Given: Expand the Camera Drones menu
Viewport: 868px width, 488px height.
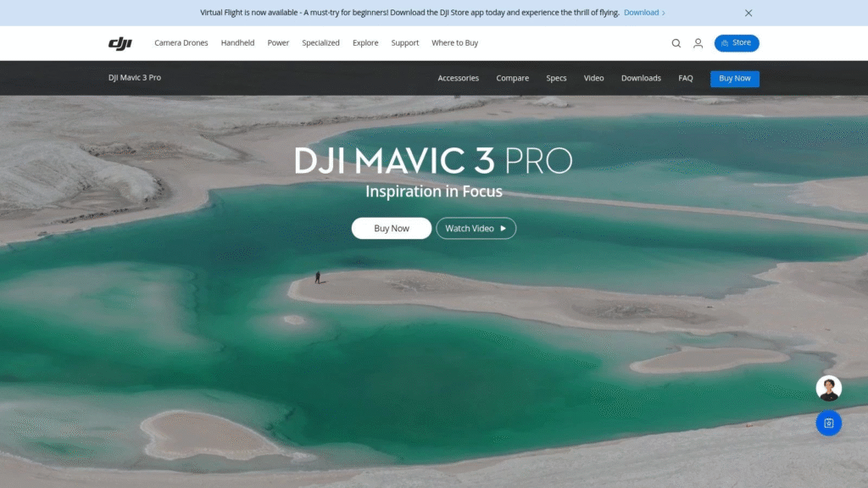Looking at the screenshot, I should click(x=181, y=43).
